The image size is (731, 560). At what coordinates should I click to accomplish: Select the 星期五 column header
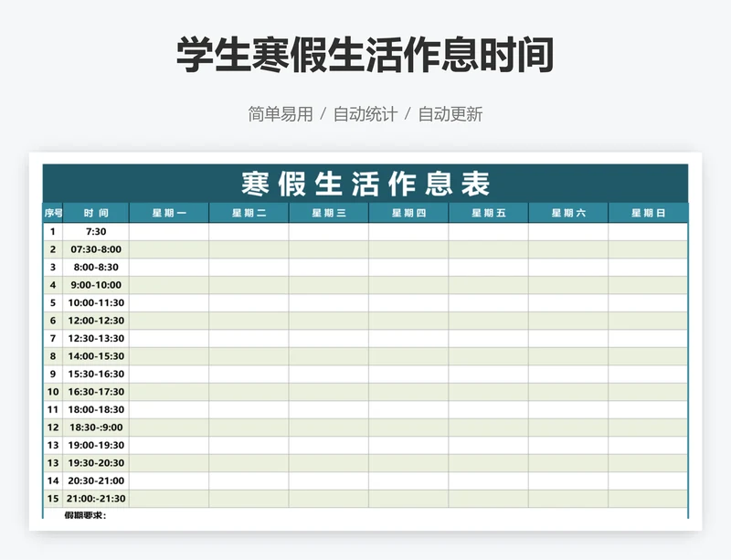tap(489, 213)
